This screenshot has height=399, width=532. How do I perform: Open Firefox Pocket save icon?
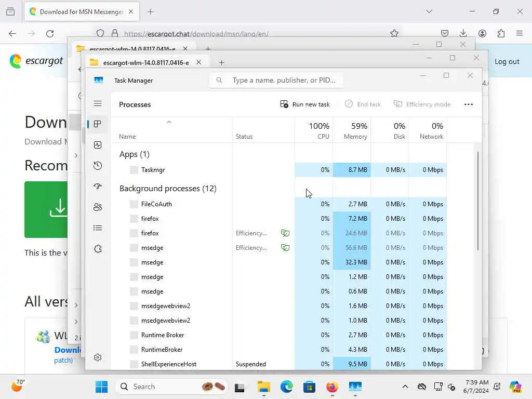click(445, 33)
